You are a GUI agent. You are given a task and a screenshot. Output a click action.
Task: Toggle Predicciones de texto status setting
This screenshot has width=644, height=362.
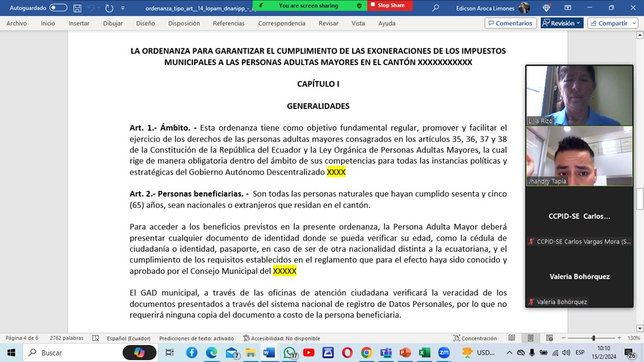pyautogui.click(x=196, y=339)
